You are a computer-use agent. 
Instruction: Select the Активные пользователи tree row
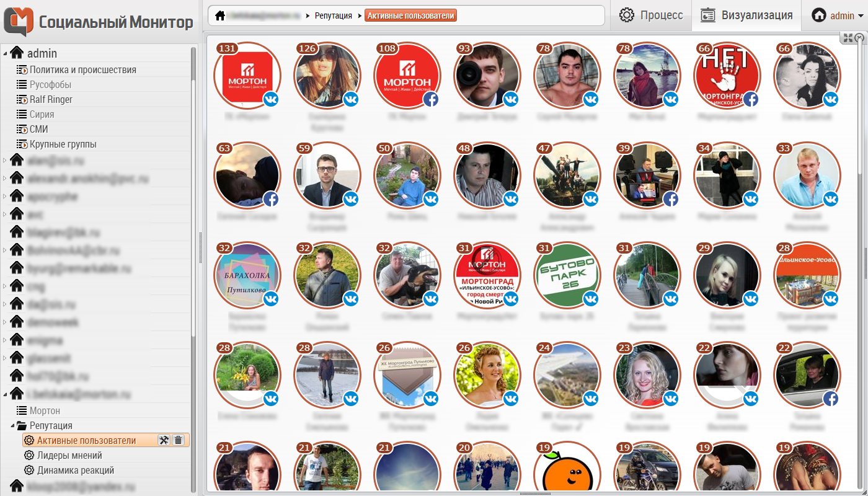click(105, 440)
